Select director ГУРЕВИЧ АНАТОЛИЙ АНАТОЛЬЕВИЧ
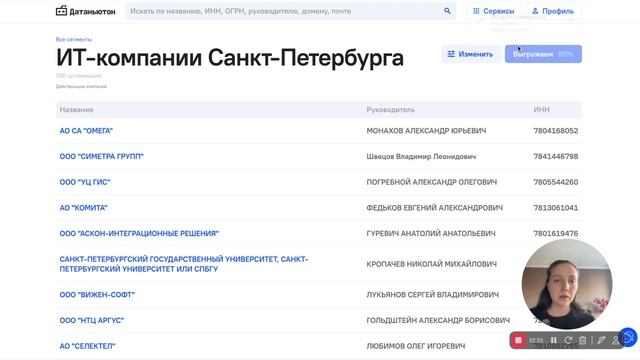 click(x=431, y=233)
